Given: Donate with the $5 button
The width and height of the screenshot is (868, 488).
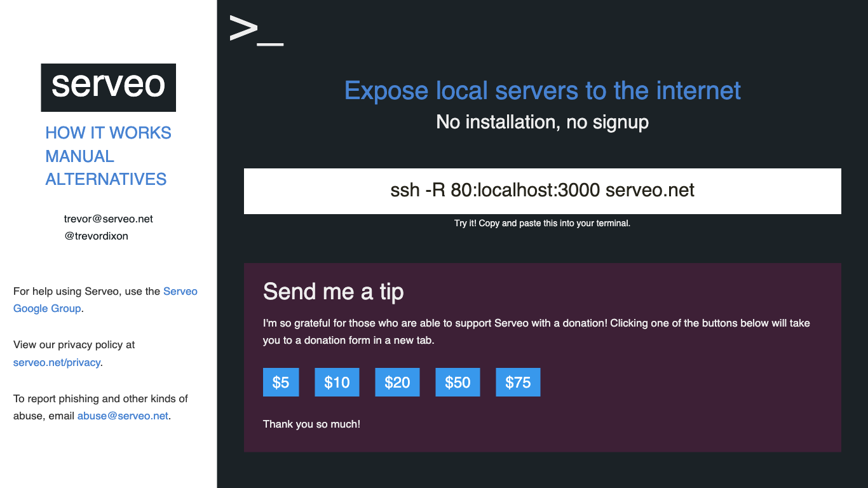Looking at the screenshot, I should point(281,383).
